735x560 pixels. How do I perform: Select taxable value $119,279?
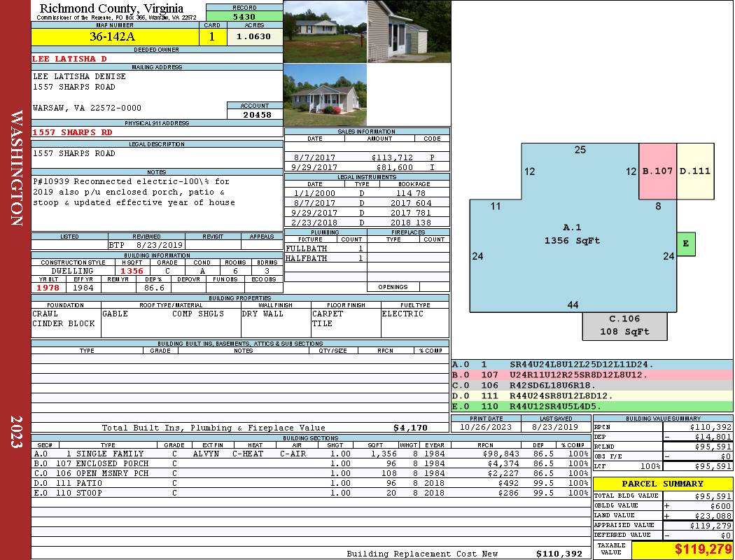tap(703, 549)
